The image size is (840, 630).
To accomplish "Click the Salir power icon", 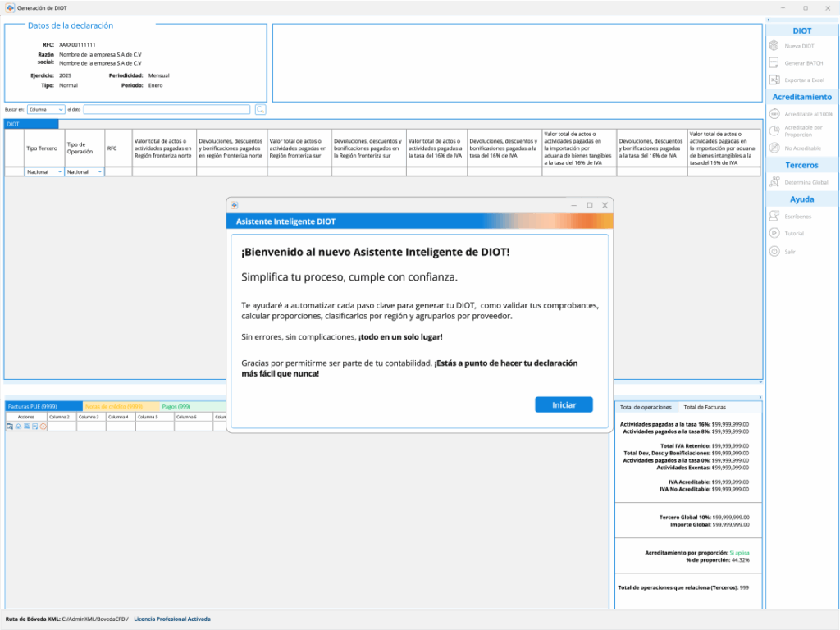I will (774, 252).
